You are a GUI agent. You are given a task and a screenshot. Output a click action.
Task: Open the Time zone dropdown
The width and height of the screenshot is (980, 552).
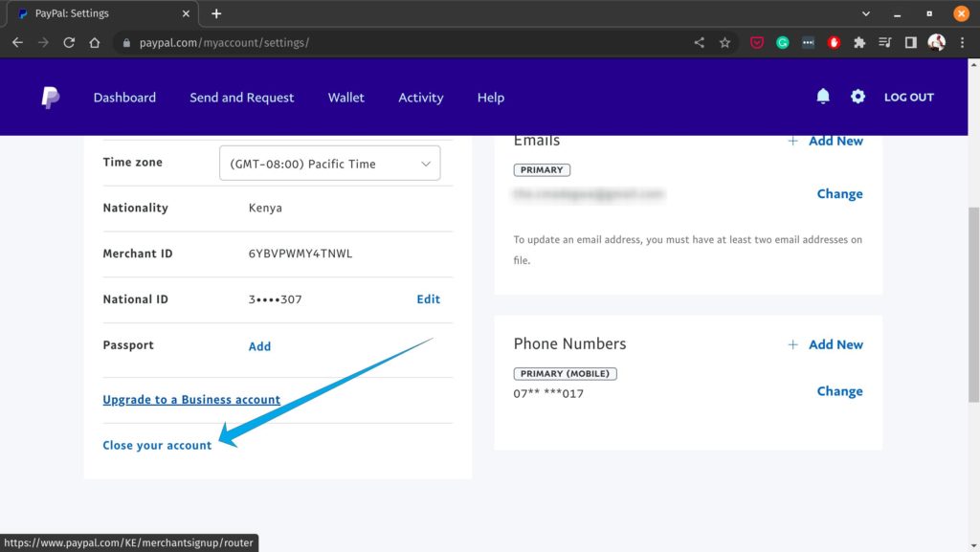tap(329, 163)
